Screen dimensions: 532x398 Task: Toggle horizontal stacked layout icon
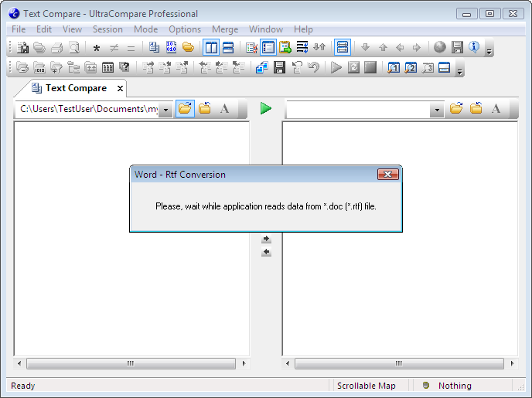coord(228,47)
